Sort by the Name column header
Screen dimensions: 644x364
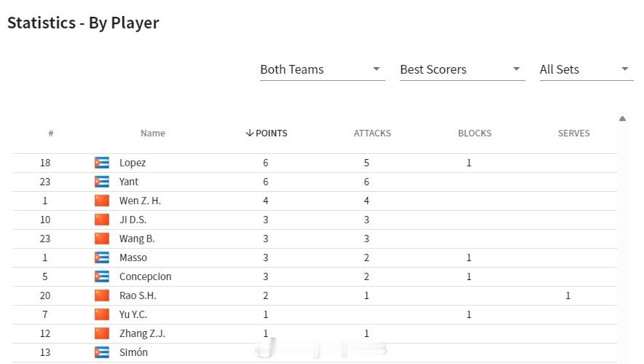click(x=153, y=133)
